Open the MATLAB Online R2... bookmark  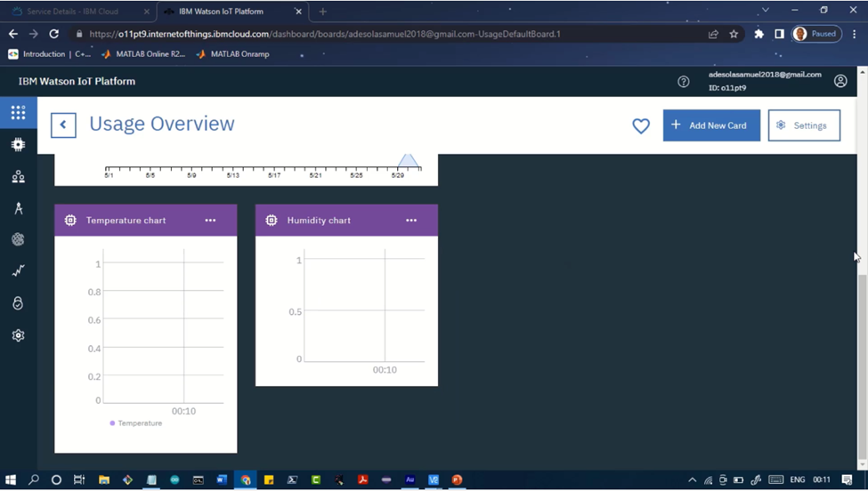[x=144, y=54]
